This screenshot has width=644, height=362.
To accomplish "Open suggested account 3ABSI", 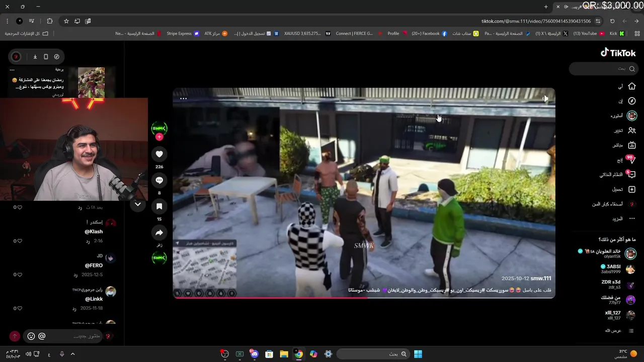I will pos(617,269).
